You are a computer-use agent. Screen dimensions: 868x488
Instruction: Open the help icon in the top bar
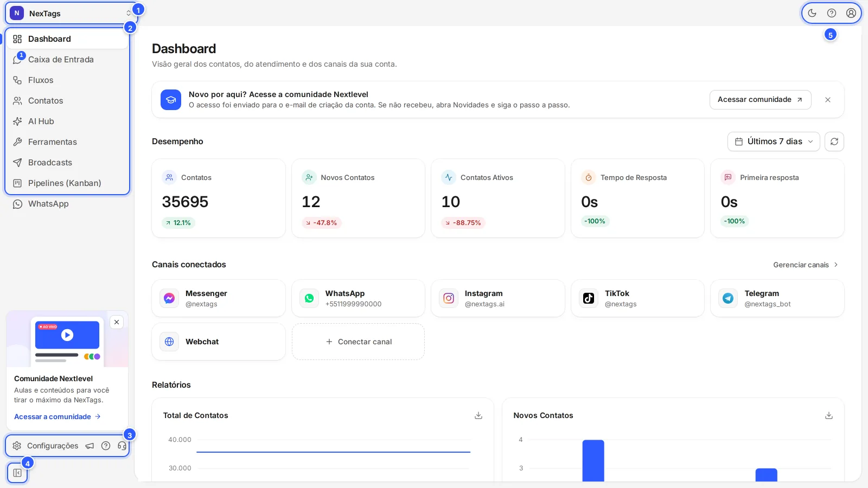point(832,13)
